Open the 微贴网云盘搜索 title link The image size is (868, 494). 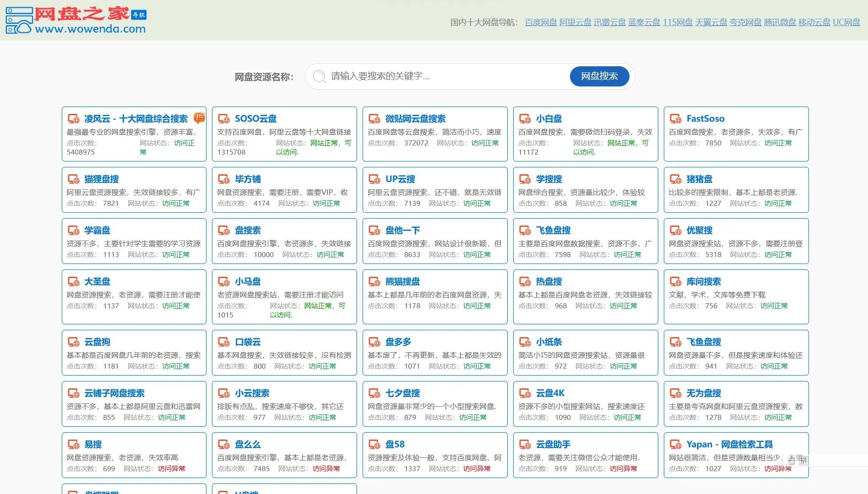coord(415,119)
